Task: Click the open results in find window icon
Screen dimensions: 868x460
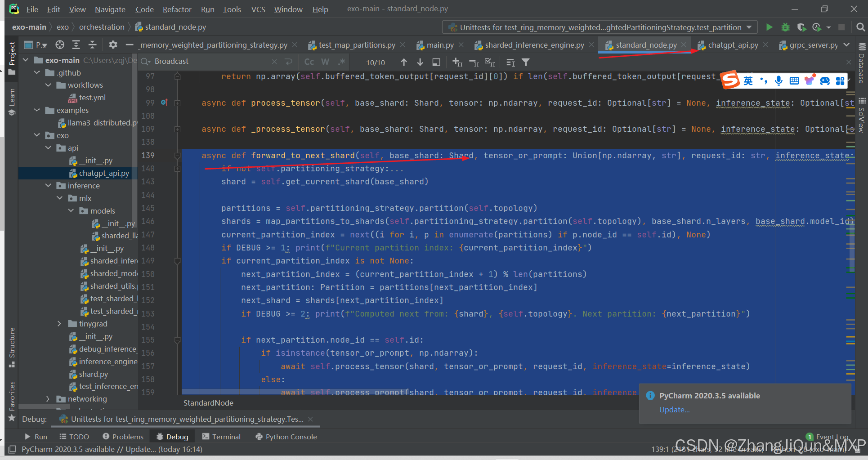Action: click(x=510, y=62)
